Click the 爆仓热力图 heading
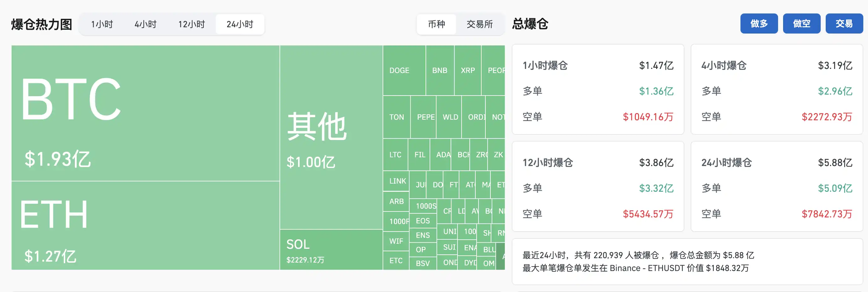The height and width of the screenshot is (292, 868). pyautogui.click(x=42, y=24)
